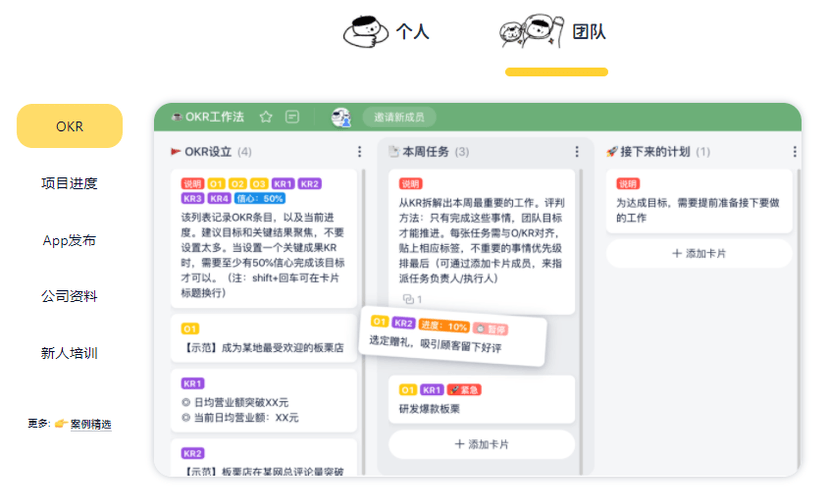This screenshot has height=503, width=828.
Task: Click 添加卡片 in 本周任务 list
Action: (x=481, y=444)
